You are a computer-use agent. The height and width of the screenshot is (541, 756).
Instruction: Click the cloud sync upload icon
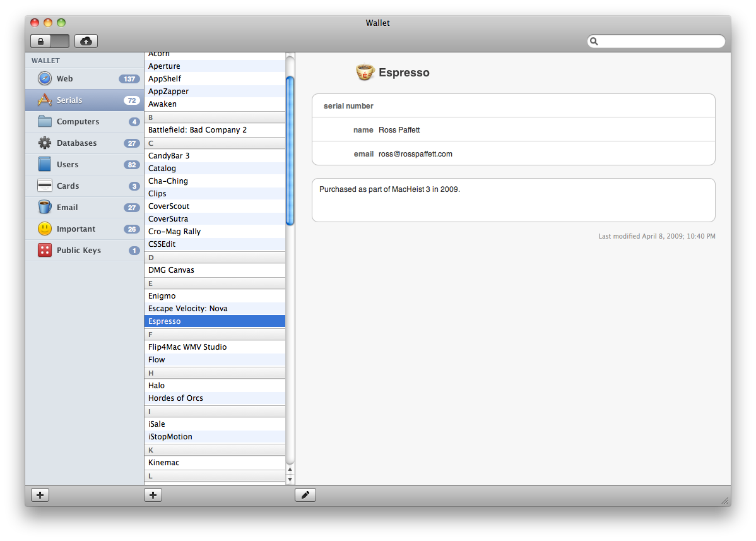tap(86, 41)
